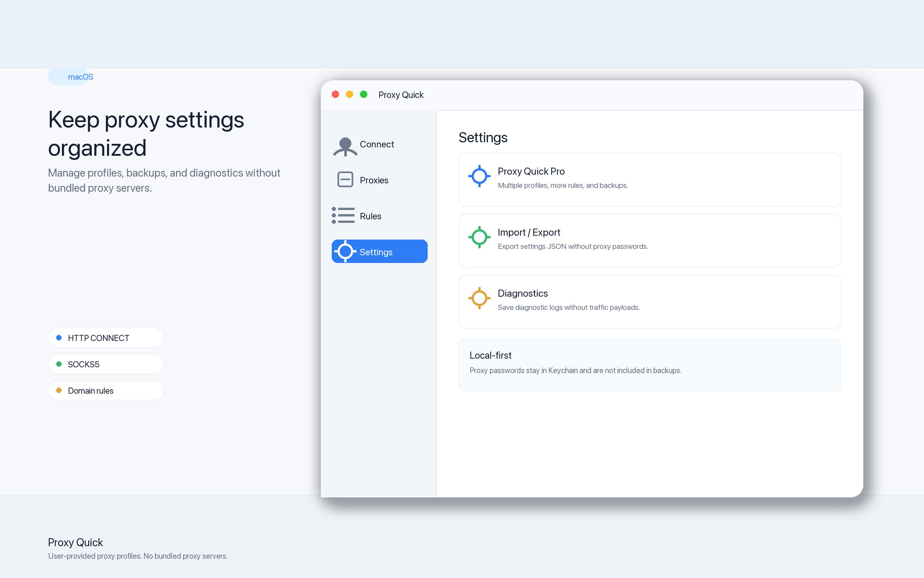Open the Rules section label
Image resolution: width=924 pixels, height=578 pixels.
(x=370, y=216)
